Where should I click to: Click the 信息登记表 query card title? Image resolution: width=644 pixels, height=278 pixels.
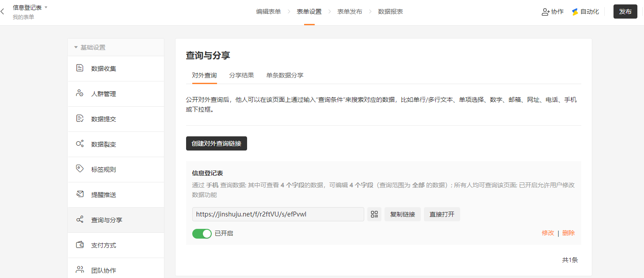(207, 173)
